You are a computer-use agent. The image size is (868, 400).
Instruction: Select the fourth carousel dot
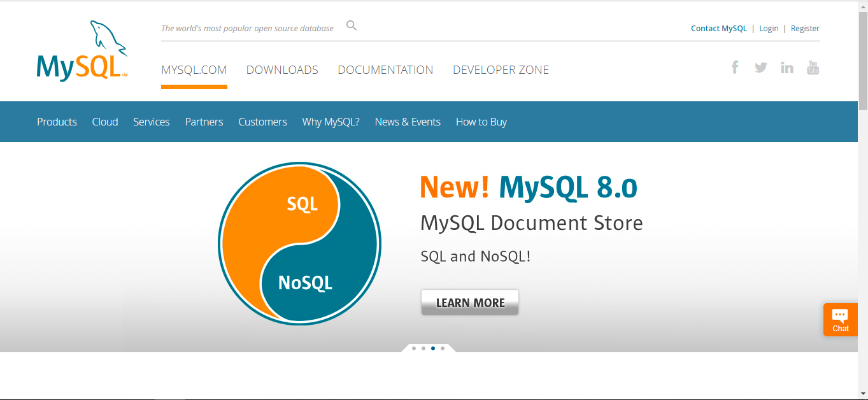click(443, 348)
